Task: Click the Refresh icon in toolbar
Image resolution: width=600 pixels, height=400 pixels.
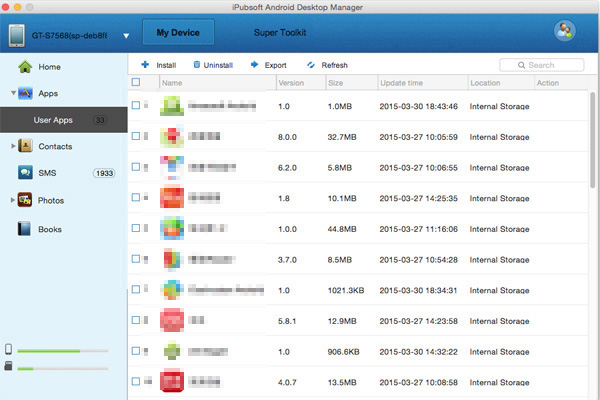Action: click(311, 65)
